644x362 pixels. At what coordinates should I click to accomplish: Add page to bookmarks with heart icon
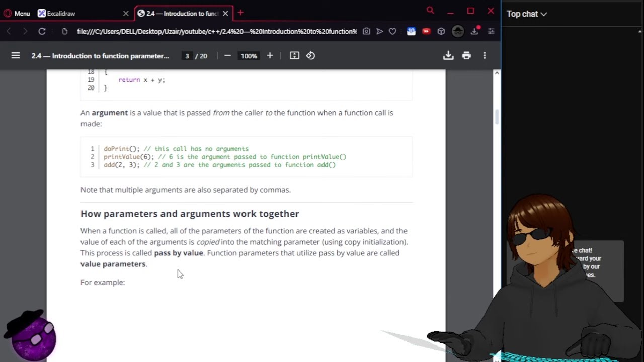point(393,31)
